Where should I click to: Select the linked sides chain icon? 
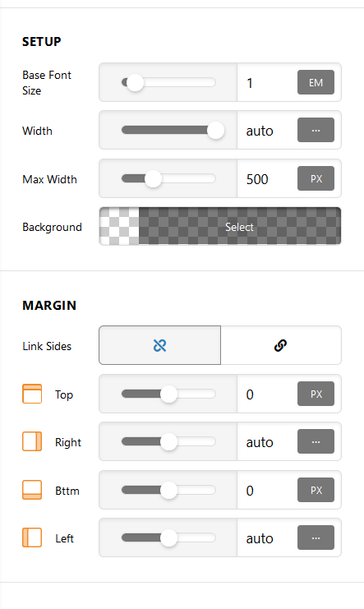tap(280, 345)
